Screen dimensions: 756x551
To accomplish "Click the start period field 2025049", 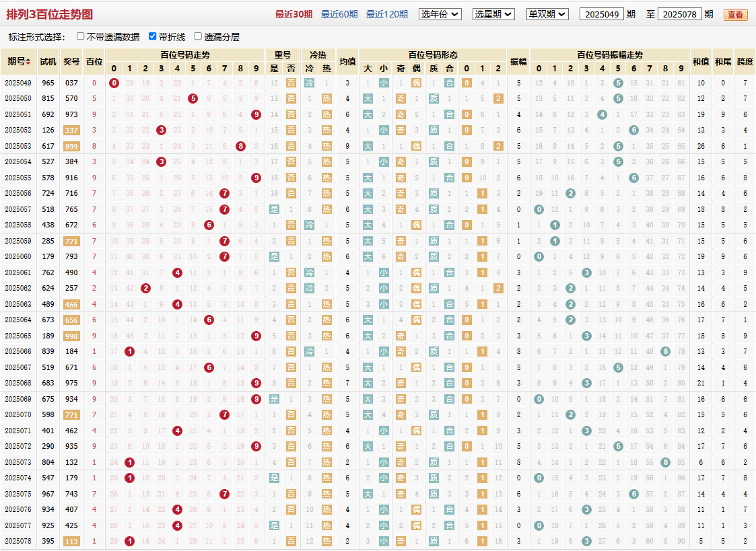I will coord(602,14).
